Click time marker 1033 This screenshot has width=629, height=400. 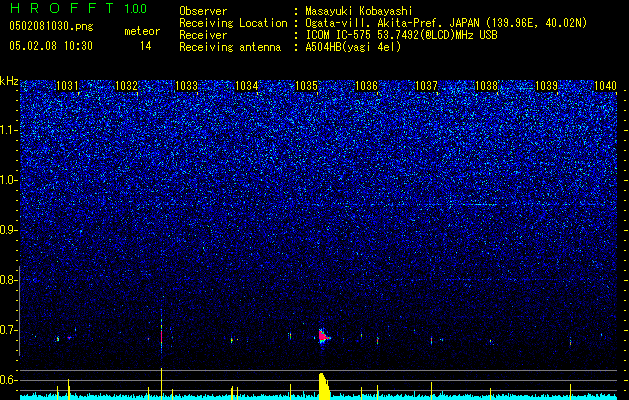tap(187, 86)
